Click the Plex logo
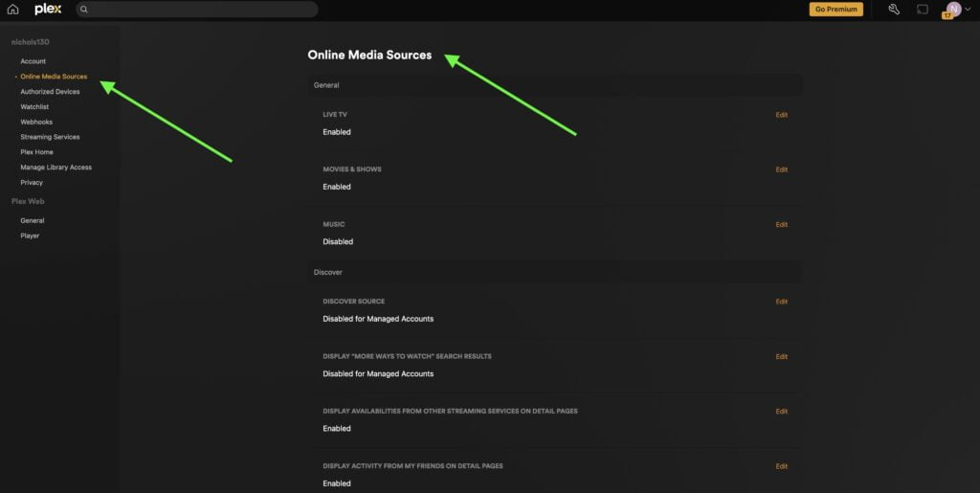Screen dimensions: 980x493 tap(48, 10)
